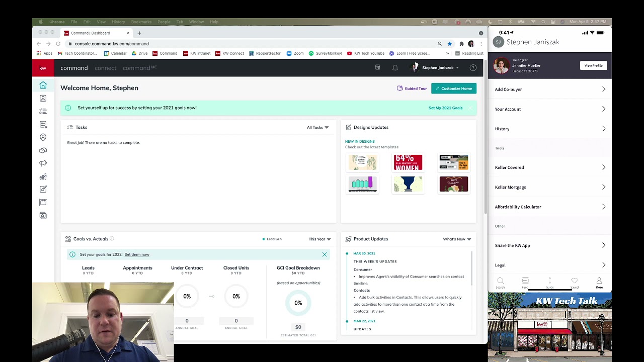644x362 pixels.
Task: Expand Keller Mortgage row in mobile app
Action: (x=550, y=187)
